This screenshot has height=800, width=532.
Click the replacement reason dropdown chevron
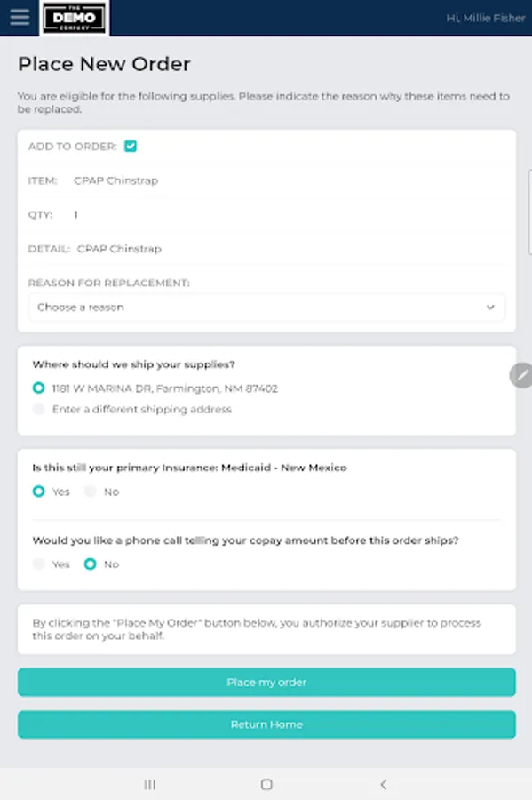tap(490, 307)
